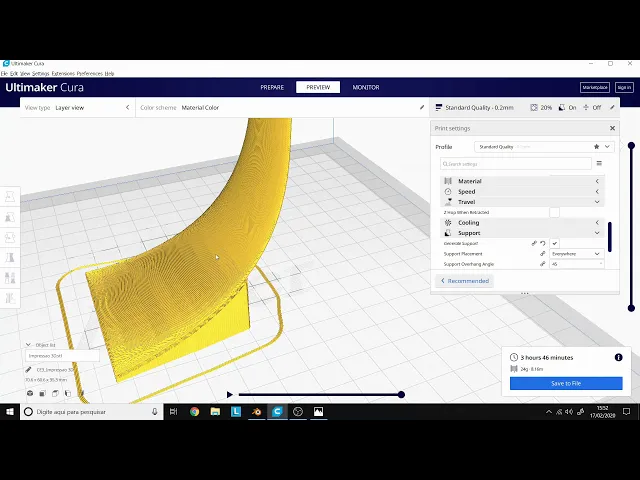The image size is (640, 480).
Task: Open the File menu
Action: coord(4,73)
